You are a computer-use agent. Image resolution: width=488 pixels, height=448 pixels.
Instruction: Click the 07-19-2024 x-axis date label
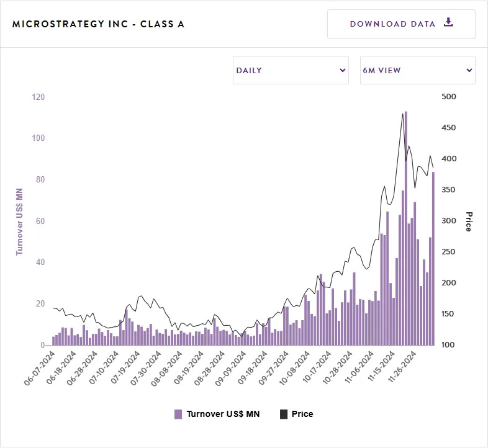[125, 368]
